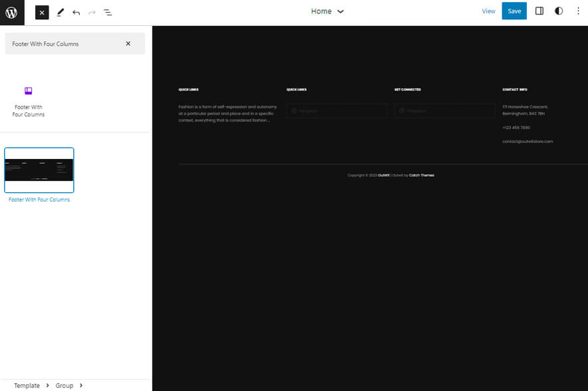Select the Tools pencil icon
Viewport: 588px width, 391px height.
click(x=60, y=12)
